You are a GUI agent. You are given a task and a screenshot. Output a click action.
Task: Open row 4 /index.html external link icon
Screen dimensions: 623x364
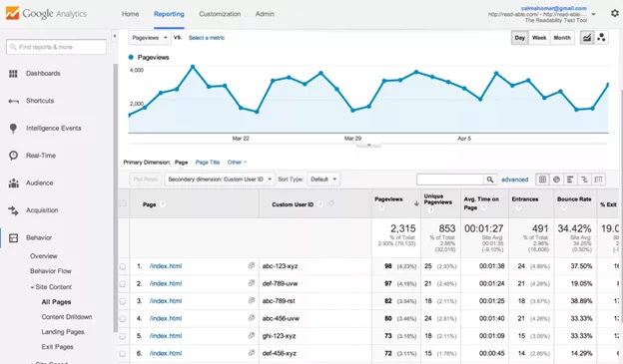point(252,318)
